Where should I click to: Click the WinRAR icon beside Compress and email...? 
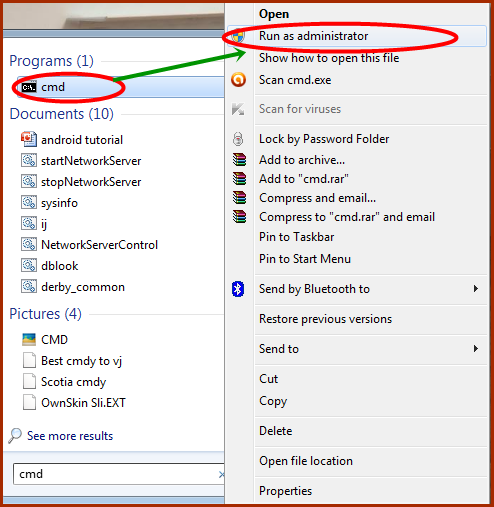coord(239,198)
